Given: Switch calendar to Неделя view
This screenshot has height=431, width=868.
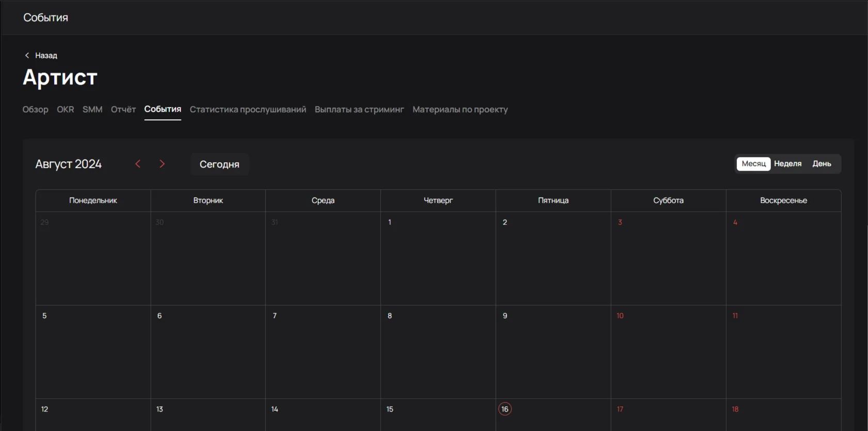Looking at the screenshot, I should pos(787,164).
